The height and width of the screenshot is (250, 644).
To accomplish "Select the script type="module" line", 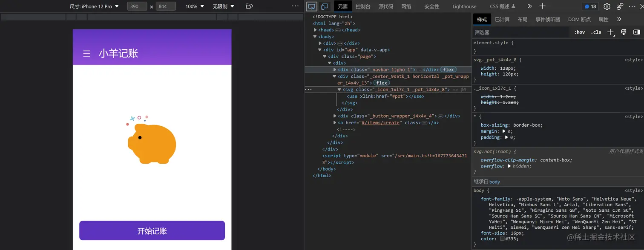I will click(x=395, y=159).
